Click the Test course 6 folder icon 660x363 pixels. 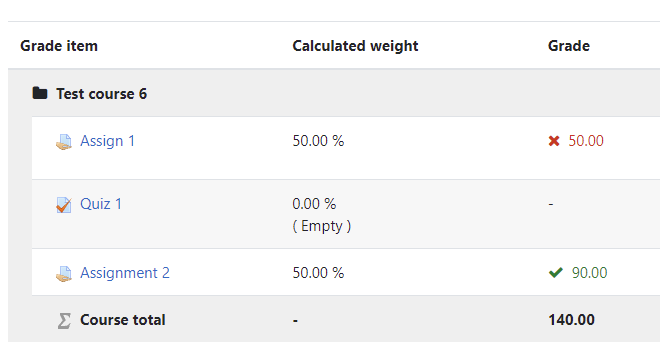pyautogui.click(x=40, y=93)
